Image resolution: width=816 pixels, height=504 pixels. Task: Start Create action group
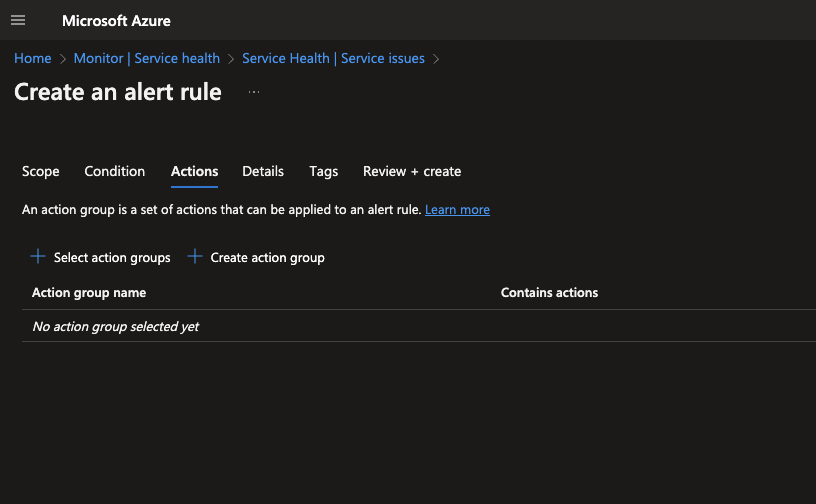point(267,258)
